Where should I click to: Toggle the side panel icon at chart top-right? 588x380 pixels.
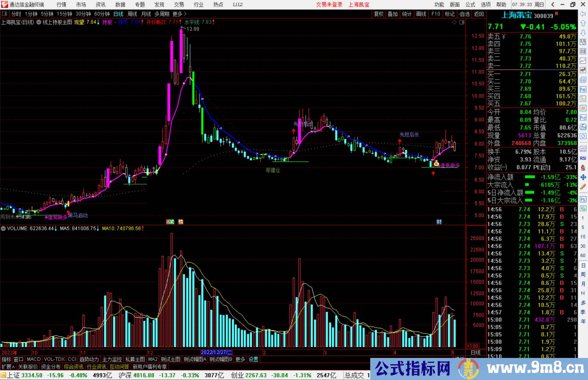pos(462,22)
